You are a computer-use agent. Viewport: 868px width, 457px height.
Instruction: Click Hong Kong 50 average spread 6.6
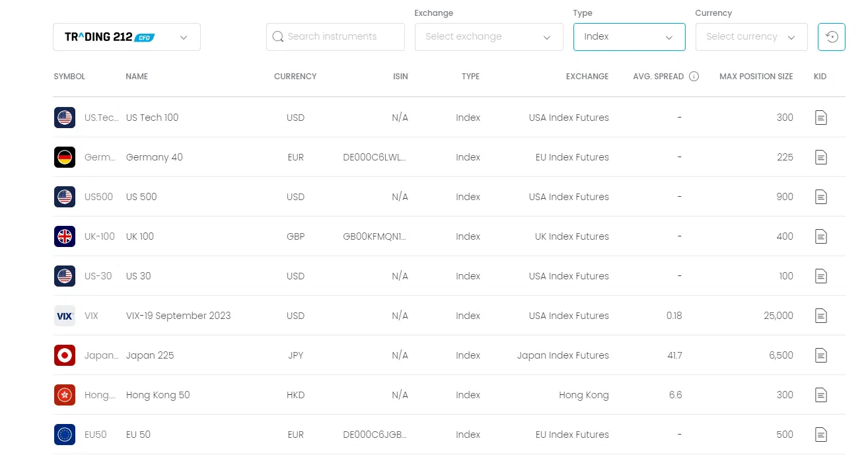tap(675, 395)
